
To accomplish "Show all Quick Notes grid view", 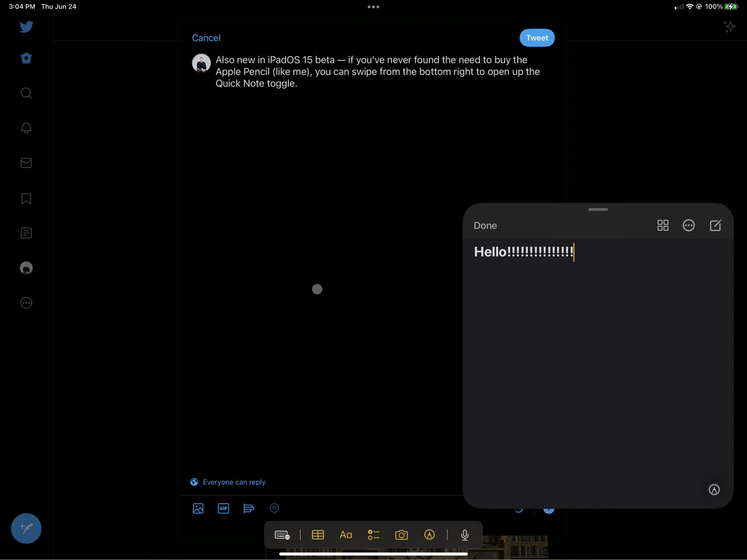I will coord(663,225).
